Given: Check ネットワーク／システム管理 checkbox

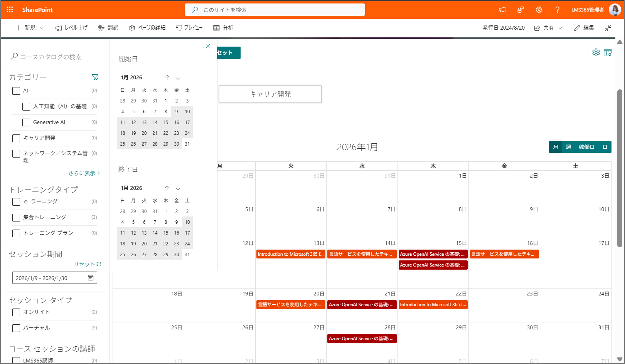Looking at the screenshot, I should coord(16,154).
